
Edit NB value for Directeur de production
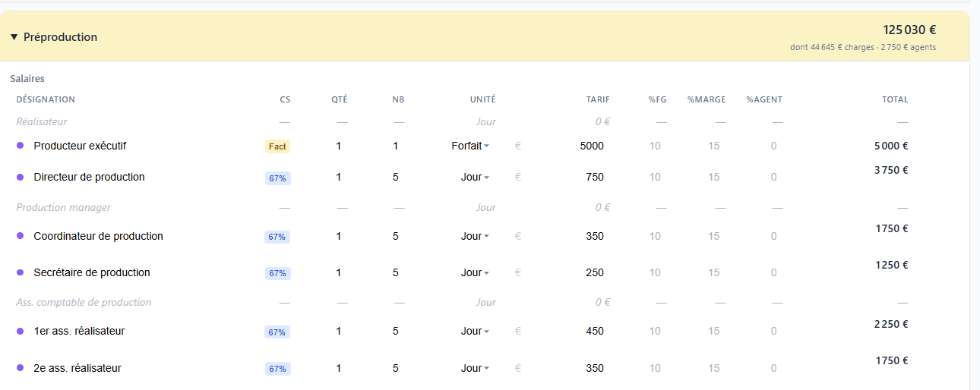point(396,177)
